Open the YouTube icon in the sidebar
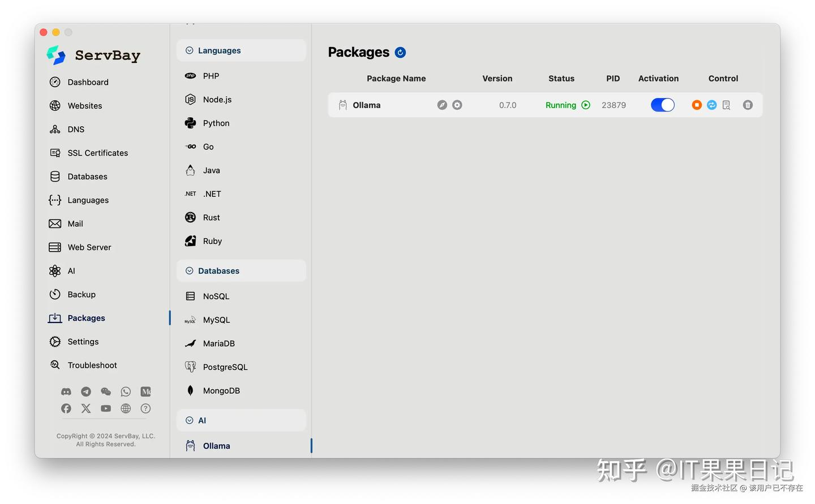The image size is (815, 504). click(106, 408)
